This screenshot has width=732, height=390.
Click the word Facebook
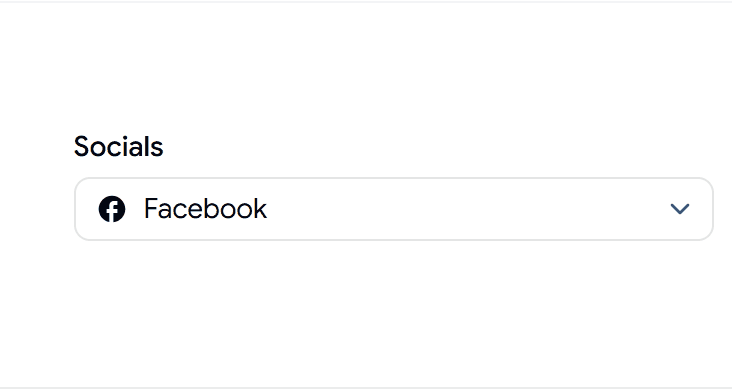pos(205,208)
